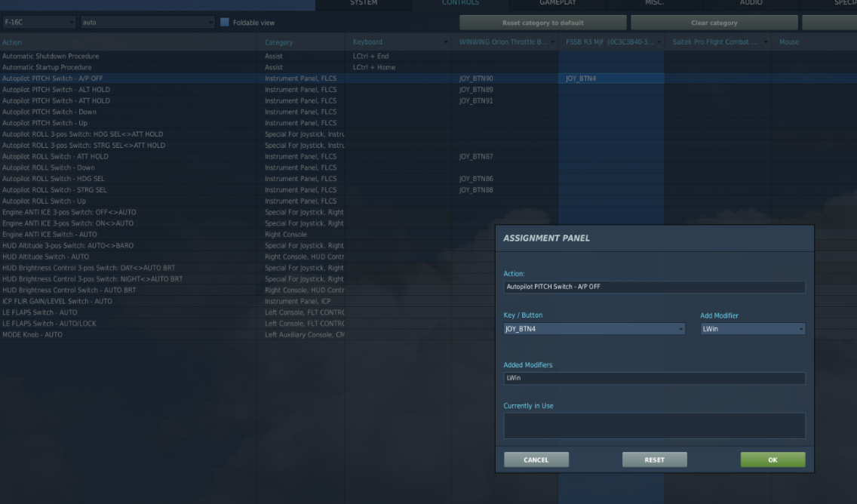Expand the Add Modifier LWin dropdown

753,328
